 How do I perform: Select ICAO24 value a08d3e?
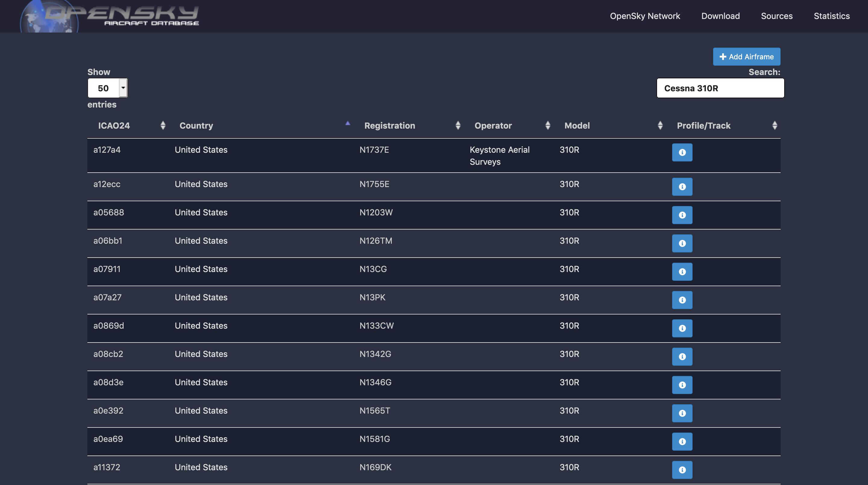click(x=108, y=382)
